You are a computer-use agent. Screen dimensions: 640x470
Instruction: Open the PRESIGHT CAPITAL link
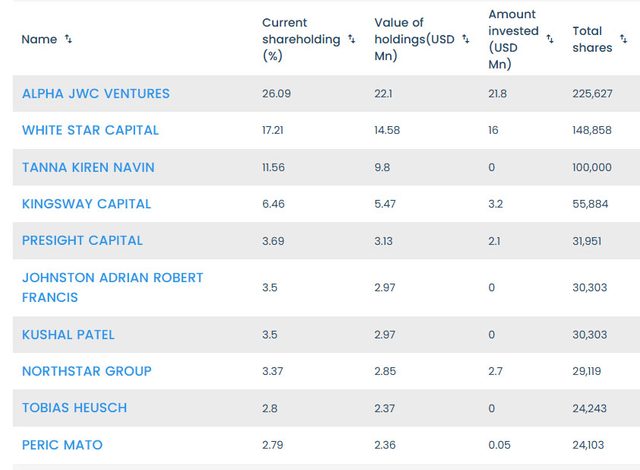(x=82, y=240)
